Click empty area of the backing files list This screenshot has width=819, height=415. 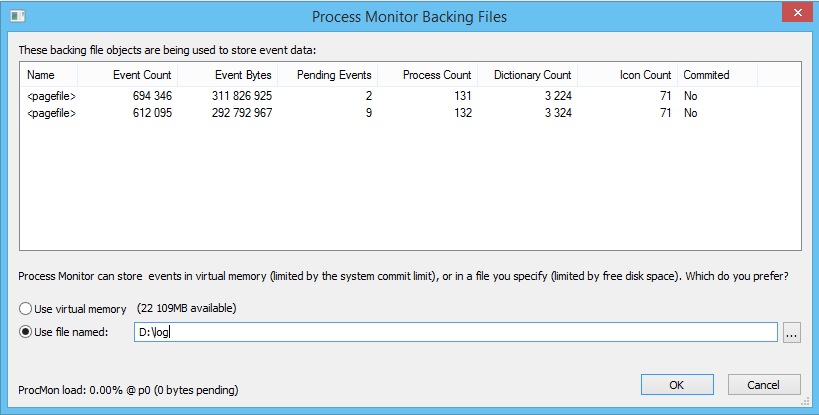click(400, 190)
